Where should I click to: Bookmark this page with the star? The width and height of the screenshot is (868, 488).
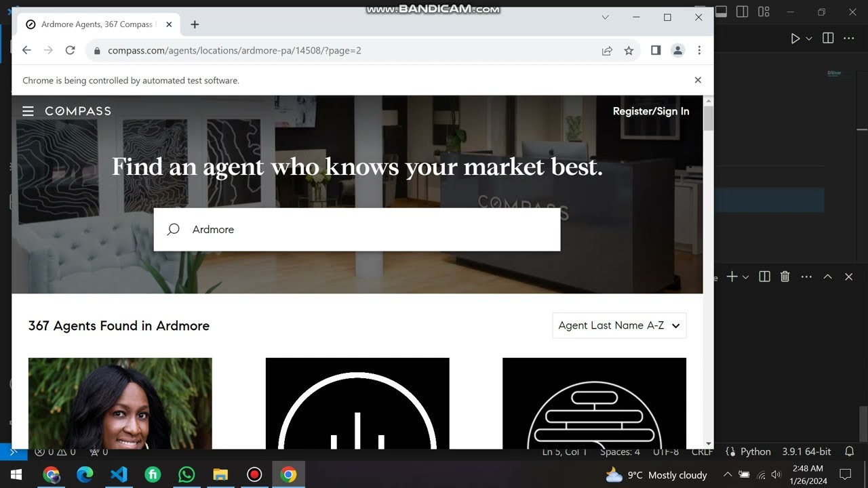tap(629, 50)
